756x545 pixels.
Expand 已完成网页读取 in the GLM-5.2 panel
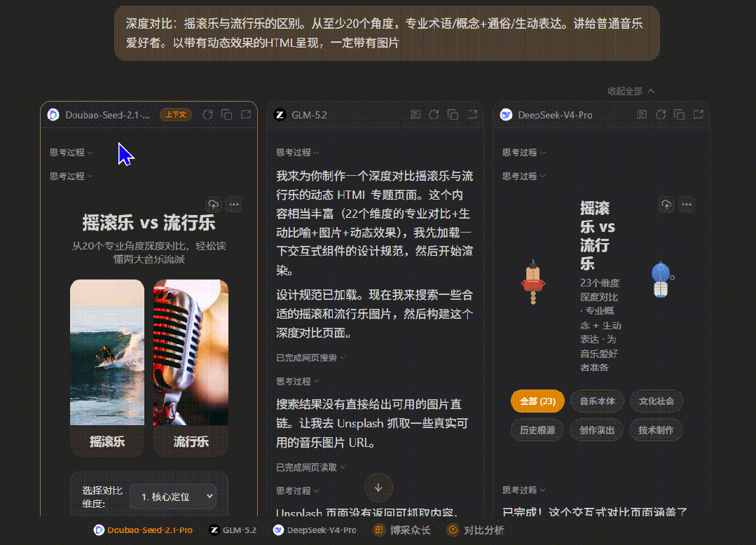point(310,467)
